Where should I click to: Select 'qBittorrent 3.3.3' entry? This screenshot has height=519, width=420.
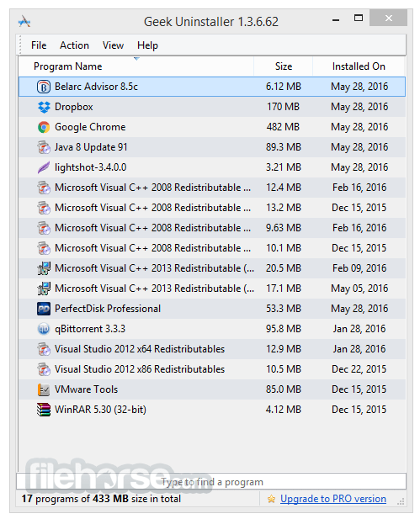click(x=90, y=329)
